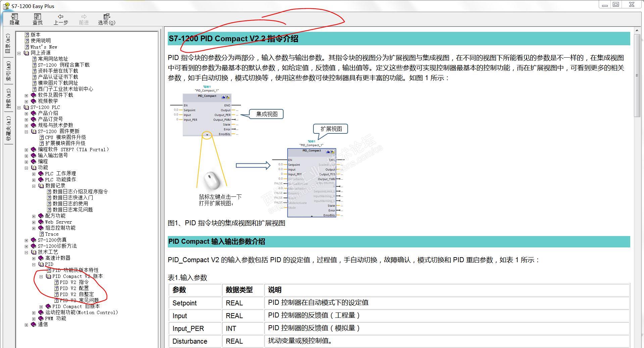Click the topic icon beside 数据日志的使用
Image resolution: width=644 pixels, height=348 pixels.
(49, 204)
